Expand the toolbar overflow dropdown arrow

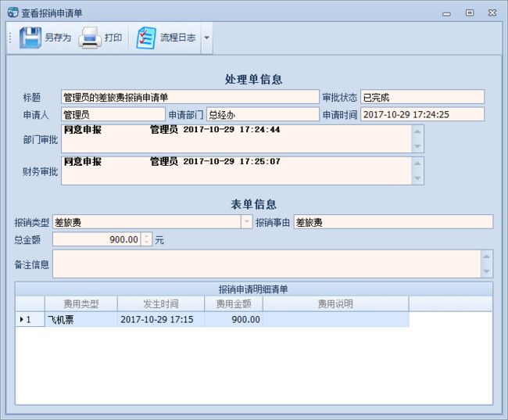click(x=206, y=38)
